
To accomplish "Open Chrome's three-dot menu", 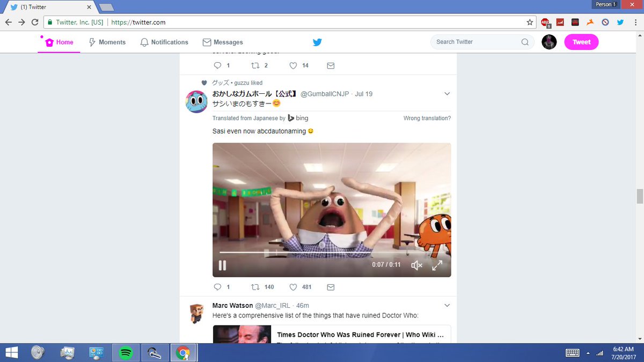I will point(635,23).
